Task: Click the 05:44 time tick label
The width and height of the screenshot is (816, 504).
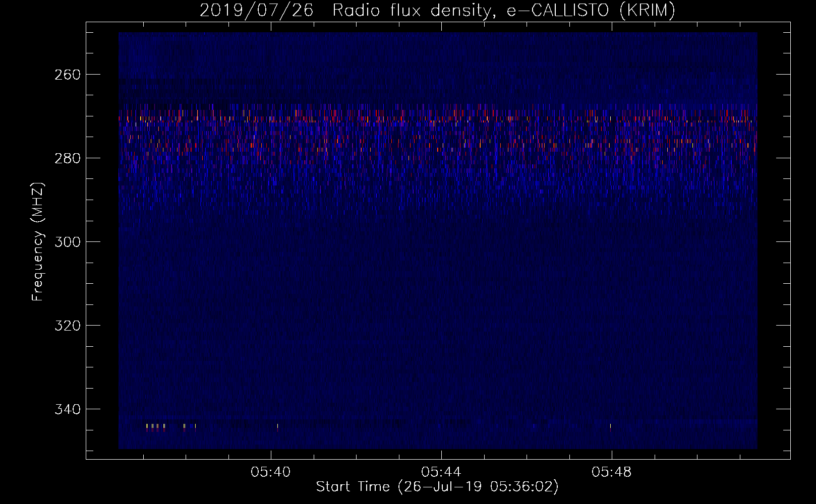Action: (441, 472)
